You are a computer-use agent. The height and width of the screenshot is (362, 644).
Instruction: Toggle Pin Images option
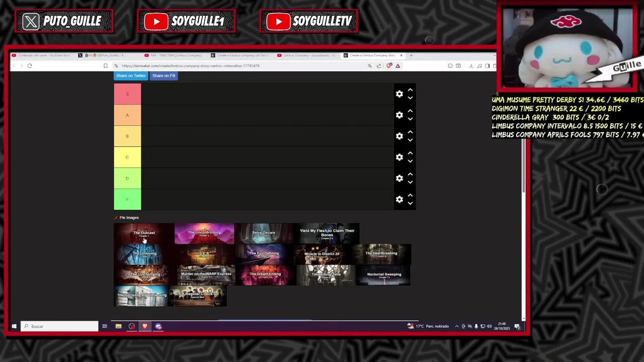pos(127,218)
